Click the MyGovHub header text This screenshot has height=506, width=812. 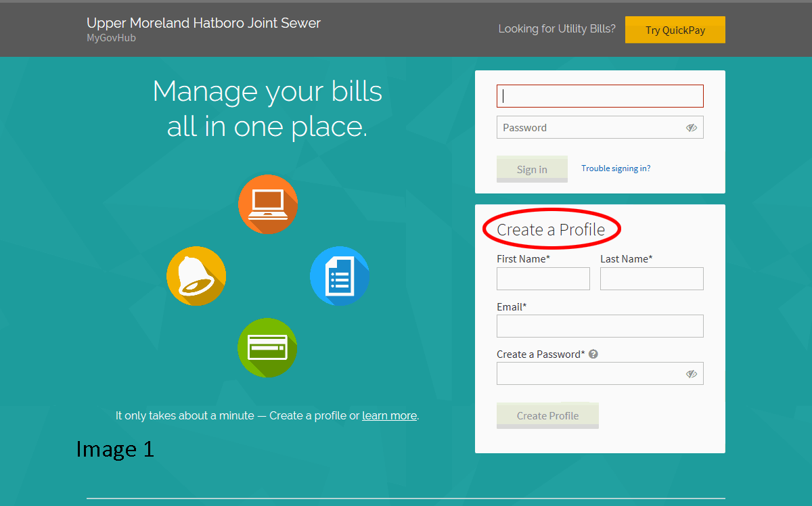(x=111, y=38)
